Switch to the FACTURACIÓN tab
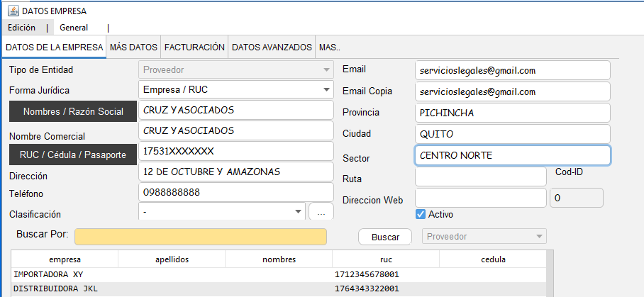Screen dimensions: 644x297 click(194, 47)
